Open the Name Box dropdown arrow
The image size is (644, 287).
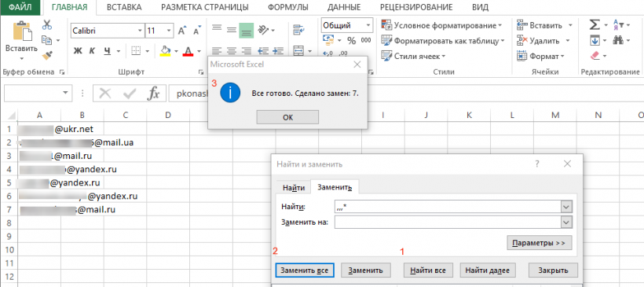(65, 93)
